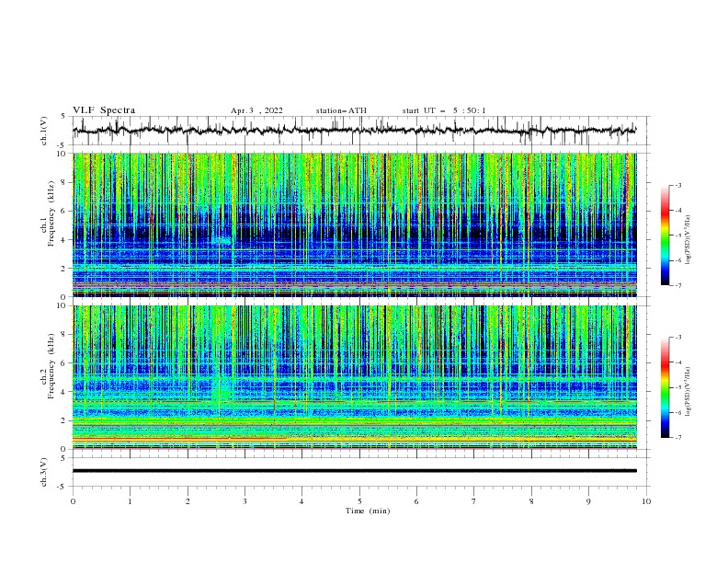728x563 pixels.
Task: Click time axis tick label "7"
Action: tap(474, 501)
